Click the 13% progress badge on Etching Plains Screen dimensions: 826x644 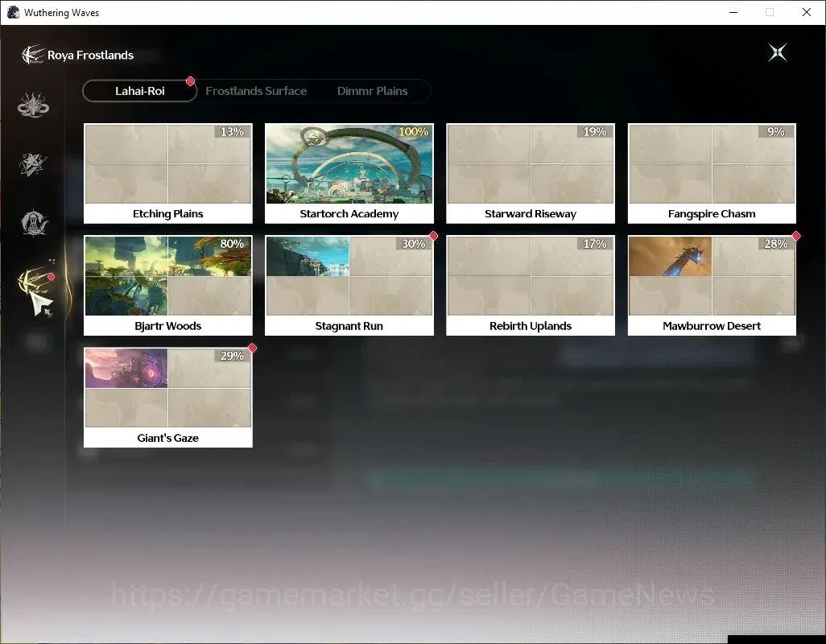[x=232, y=132]
